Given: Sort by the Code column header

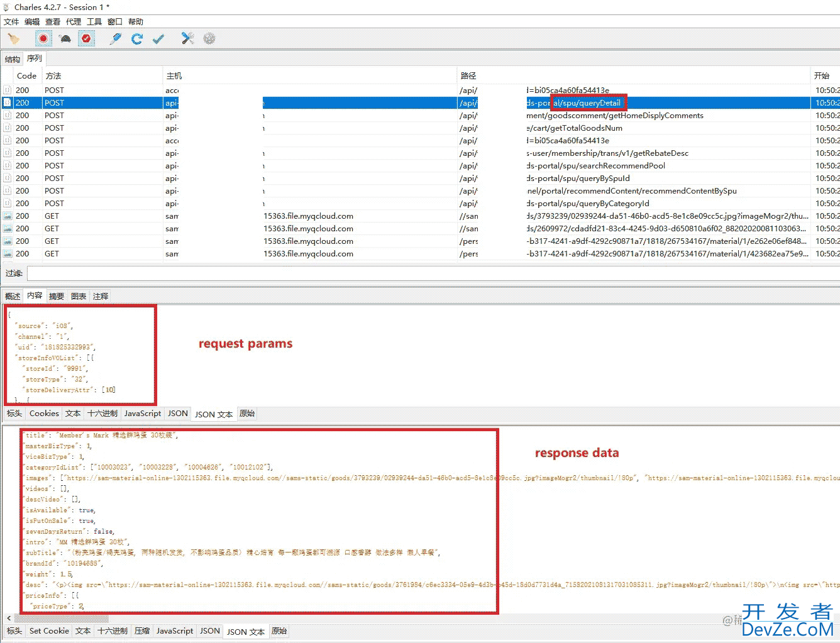Looking at the screenshot, I should 27,76.
